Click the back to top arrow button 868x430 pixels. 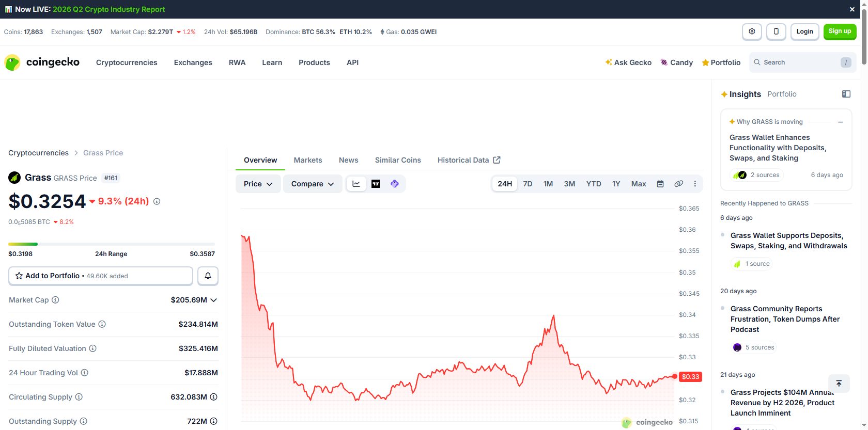coord(839,383)
